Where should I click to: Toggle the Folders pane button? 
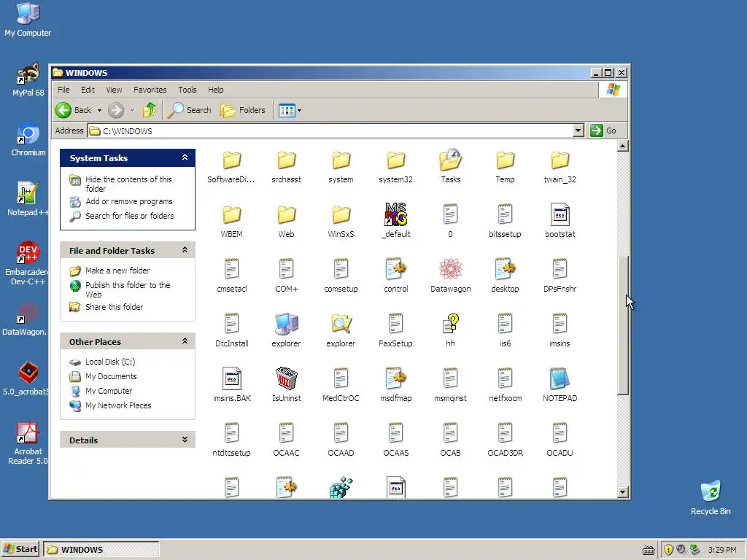(242, 110)
